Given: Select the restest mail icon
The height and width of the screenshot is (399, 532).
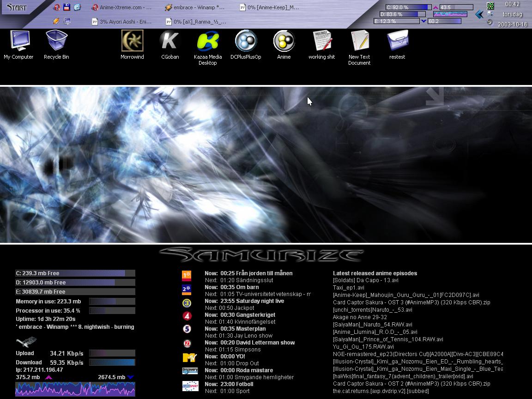Looking at the screenshot, I should [x=397, y=41].
